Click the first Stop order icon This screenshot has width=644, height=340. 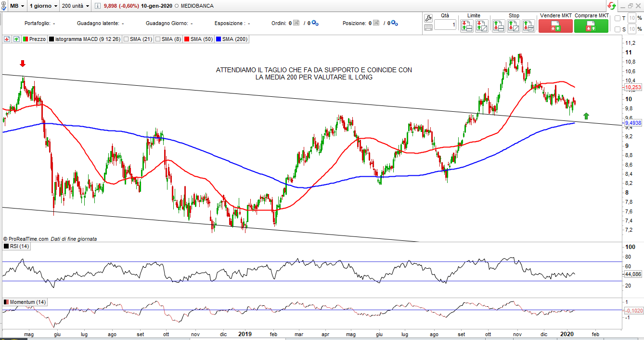pos(498,26)
